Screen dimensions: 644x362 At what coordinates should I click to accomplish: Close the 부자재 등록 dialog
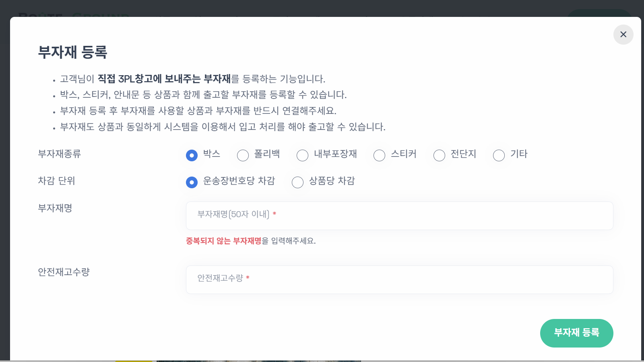point(623,35)
